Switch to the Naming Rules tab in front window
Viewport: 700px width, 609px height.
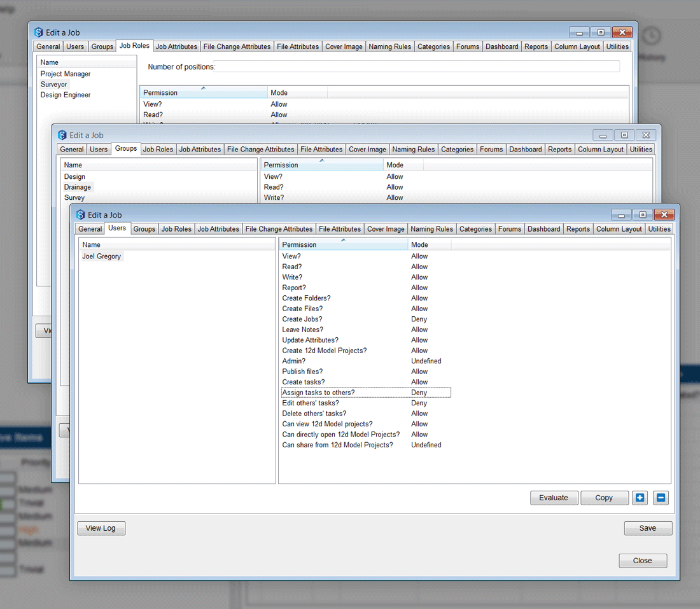[x=431, y=229]
